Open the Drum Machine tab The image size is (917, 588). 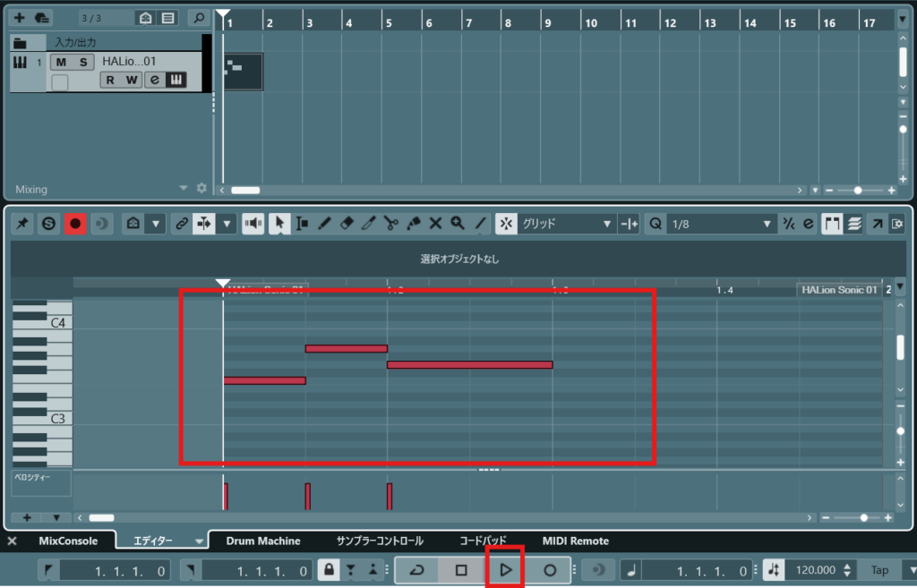click(x=262, y=541)
